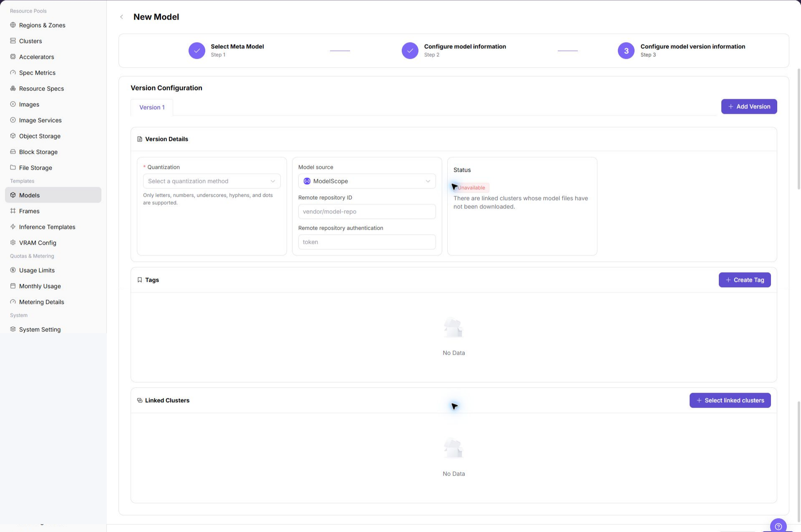
Task: Open Inference Templates in the sidebar
Action: (53, 227)
